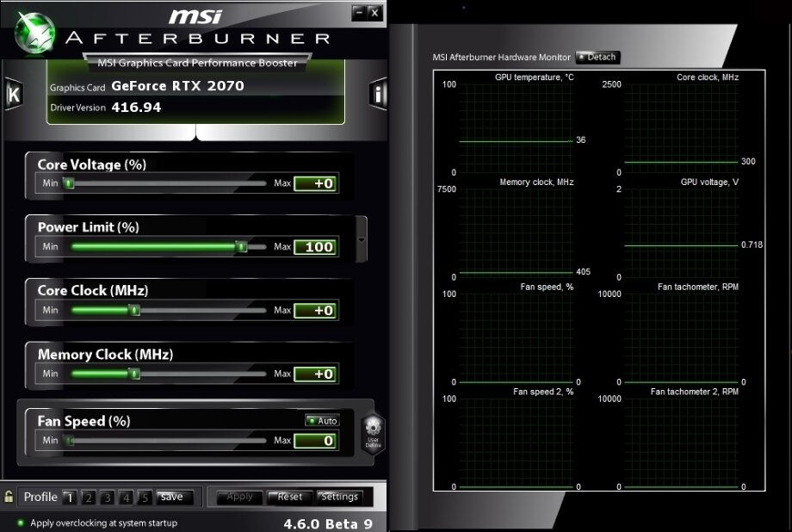The height and width of the screenshot is (532, 792).
Task: Toggle Auto fan speed mode
Action: pos(322,420)
